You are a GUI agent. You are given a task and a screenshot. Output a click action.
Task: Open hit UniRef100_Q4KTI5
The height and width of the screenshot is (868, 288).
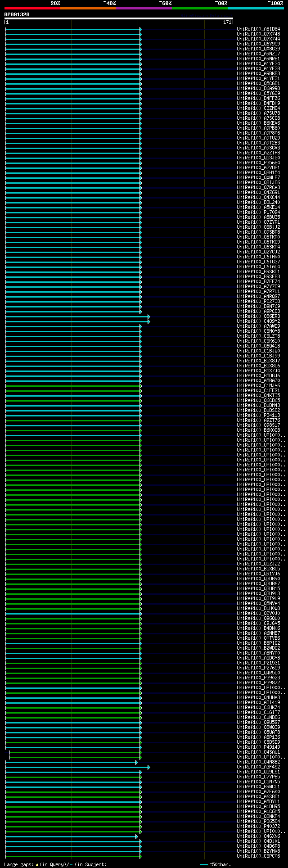click(258, 395)
